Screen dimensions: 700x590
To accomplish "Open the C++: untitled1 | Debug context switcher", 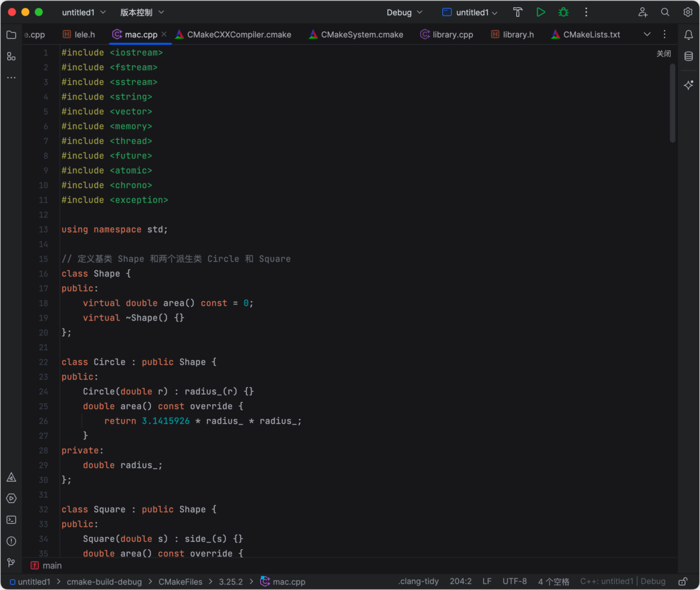I will click(x=623, y=581).
